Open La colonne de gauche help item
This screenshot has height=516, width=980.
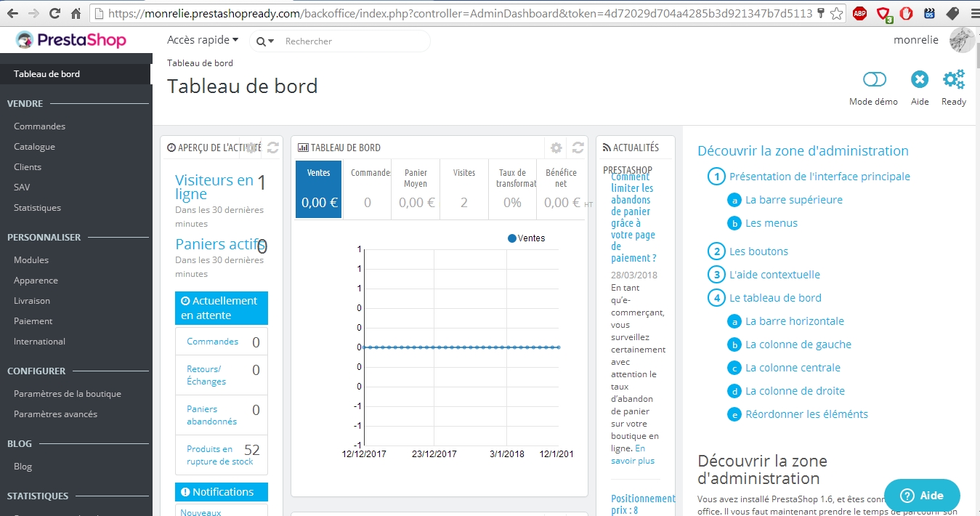pos(798,344)
